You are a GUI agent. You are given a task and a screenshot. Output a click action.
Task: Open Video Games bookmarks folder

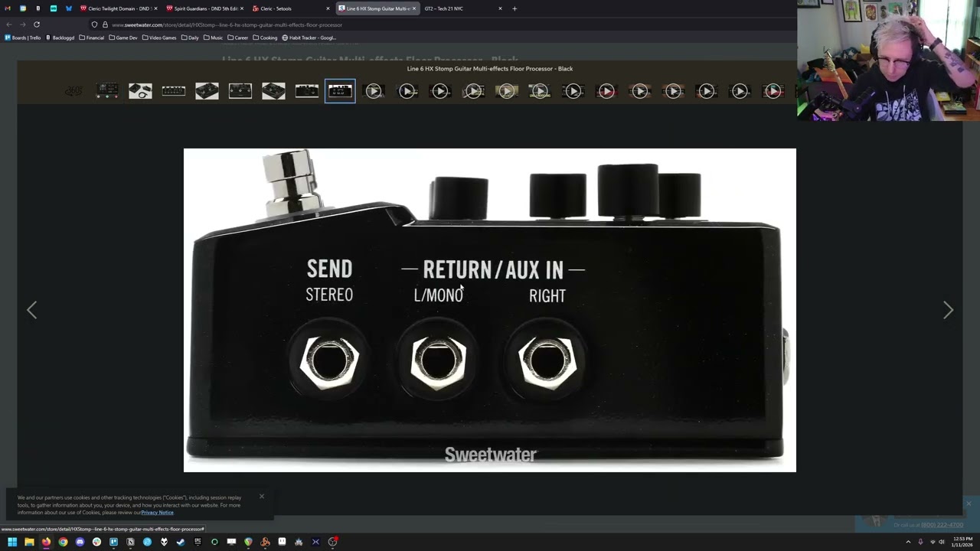click(x=159, y=37)
